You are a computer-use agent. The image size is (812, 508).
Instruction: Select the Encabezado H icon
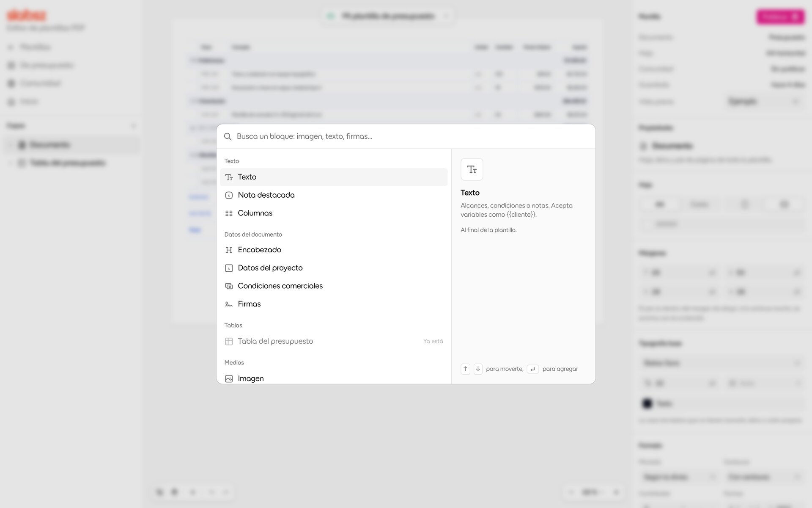point(229,250)
